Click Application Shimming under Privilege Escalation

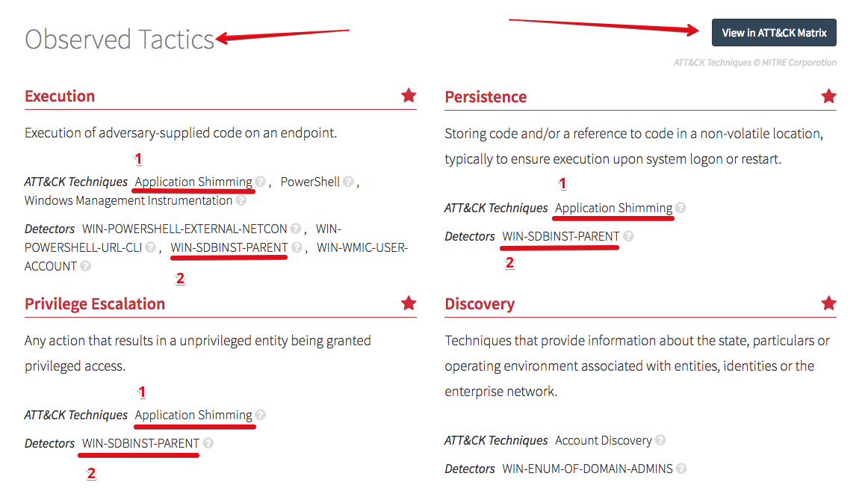pos(193,415)
